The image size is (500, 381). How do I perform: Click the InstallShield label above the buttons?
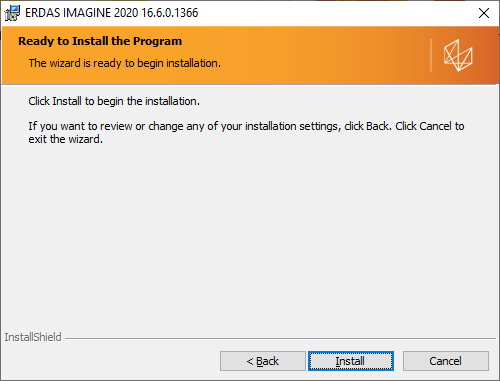33,337
